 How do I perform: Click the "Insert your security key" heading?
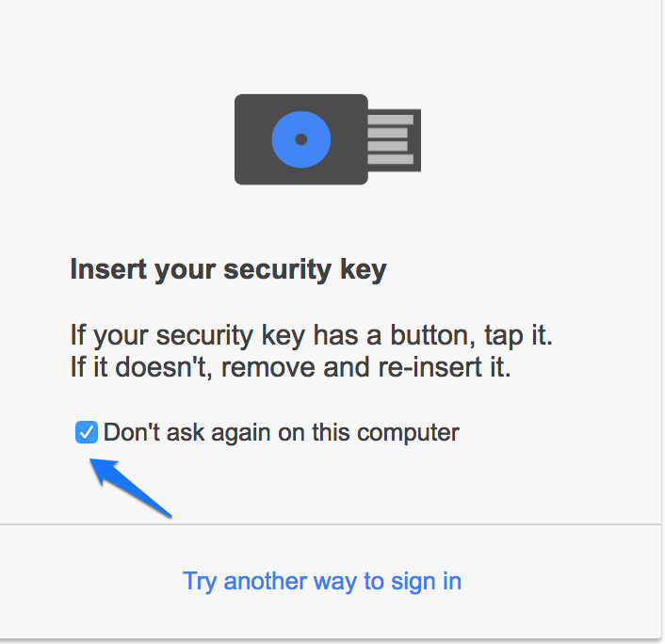228,269
